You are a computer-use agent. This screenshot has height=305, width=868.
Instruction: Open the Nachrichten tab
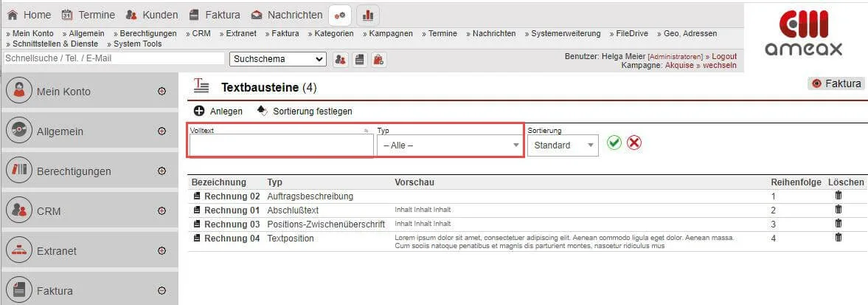[288, 15]
